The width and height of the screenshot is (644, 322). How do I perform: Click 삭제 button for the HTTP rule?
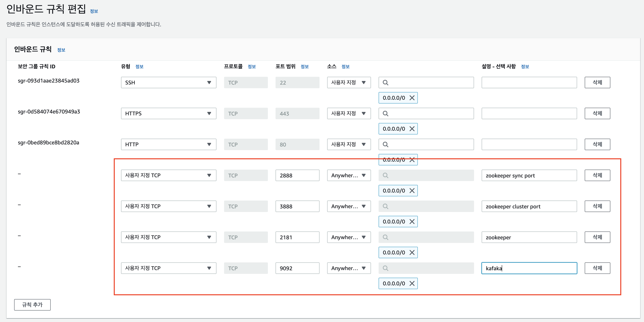[597, 145]
